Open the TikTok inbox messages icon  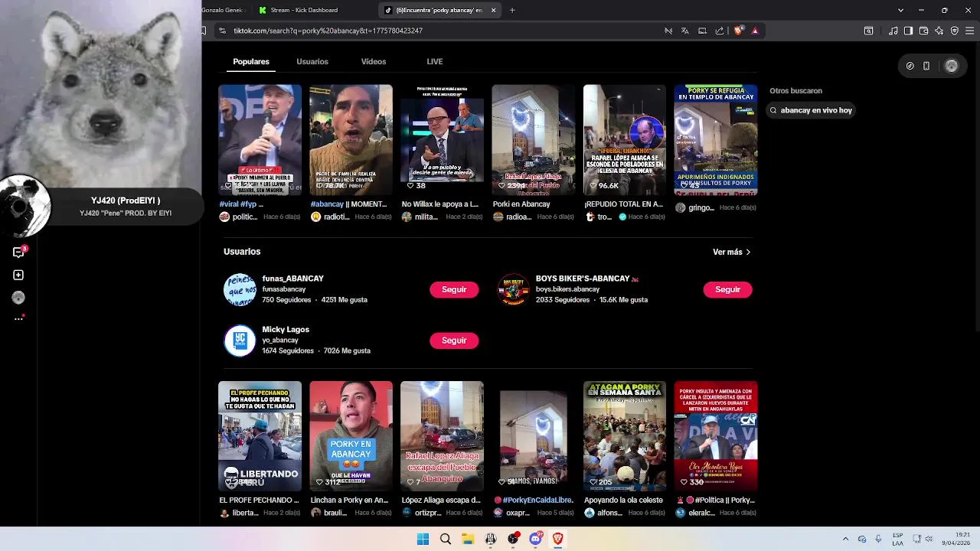coord(18,252)
